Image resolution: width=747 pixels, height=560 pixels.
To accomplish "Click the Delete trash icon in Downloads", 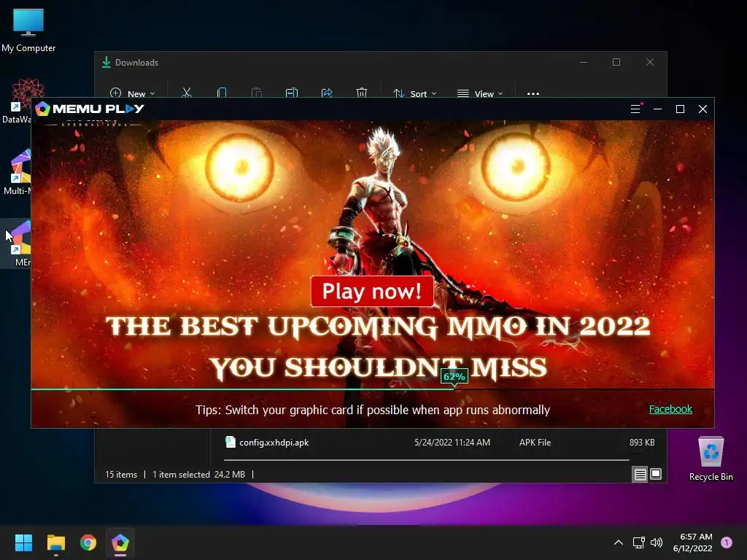I will pyautogui.click(x=362, y=93).
